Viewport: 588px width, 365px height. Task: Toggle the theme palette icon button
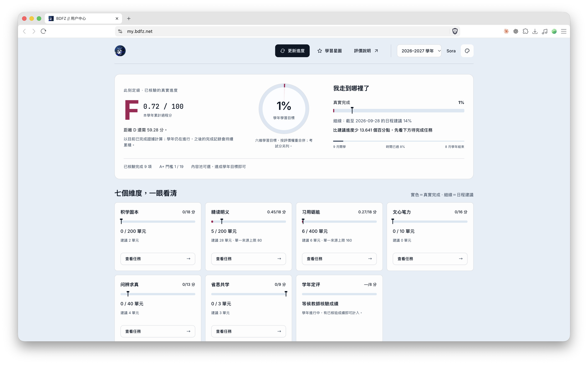tap(467, 51)
